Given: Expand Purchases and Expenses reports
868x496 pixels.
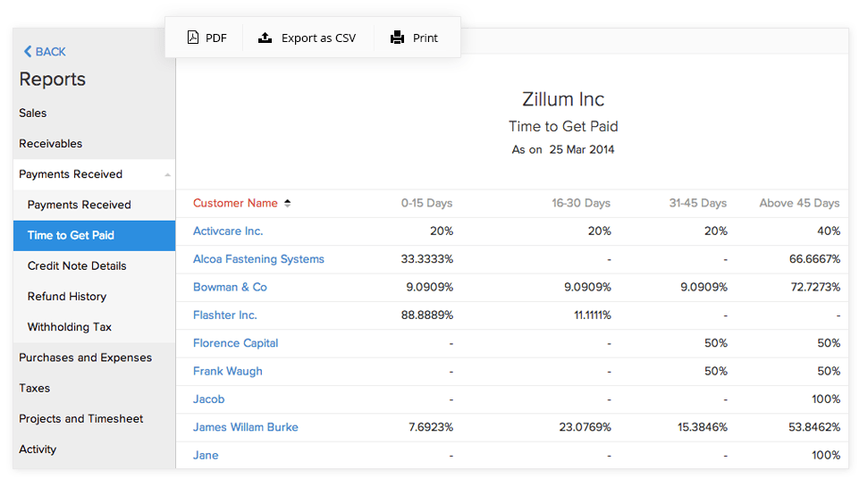Looking at the screenshot, I should [86, 357].
